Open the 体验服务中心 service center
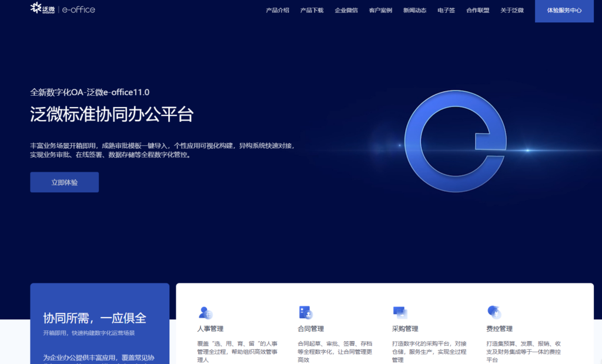The width and height of the screenshot is (602, 364). coord(563,11)
